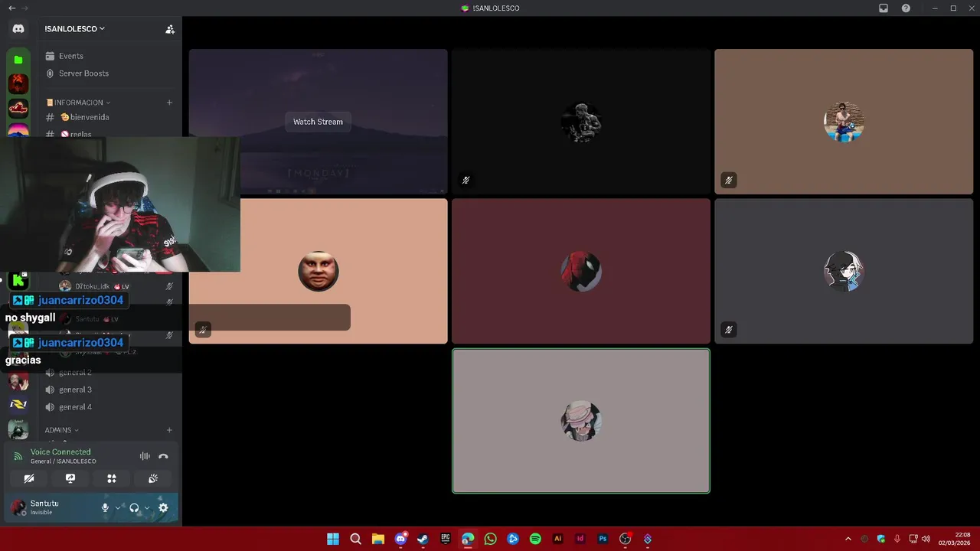Deafen with the headphones button

pyautogui.click(x=134, y=507)
